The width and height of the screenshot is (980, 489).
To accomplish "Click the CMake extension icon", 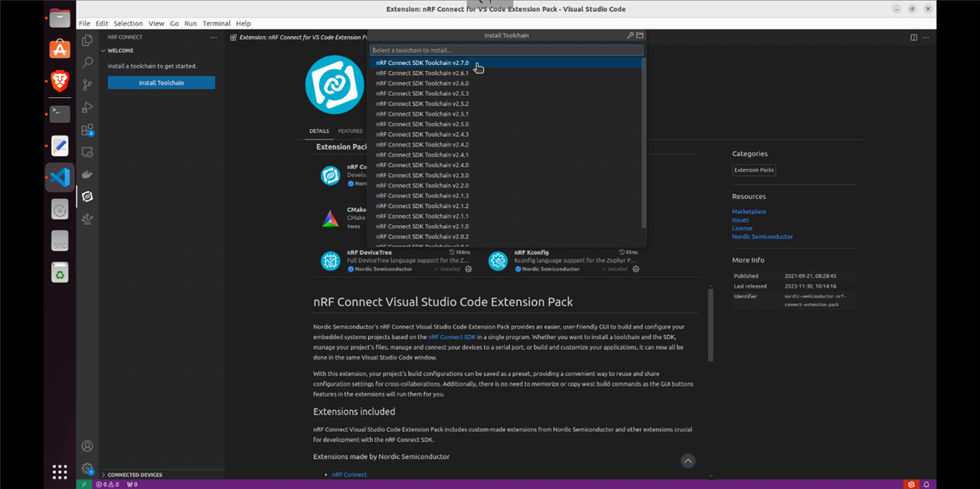I will pyautogui.click(x=330, y=219).
